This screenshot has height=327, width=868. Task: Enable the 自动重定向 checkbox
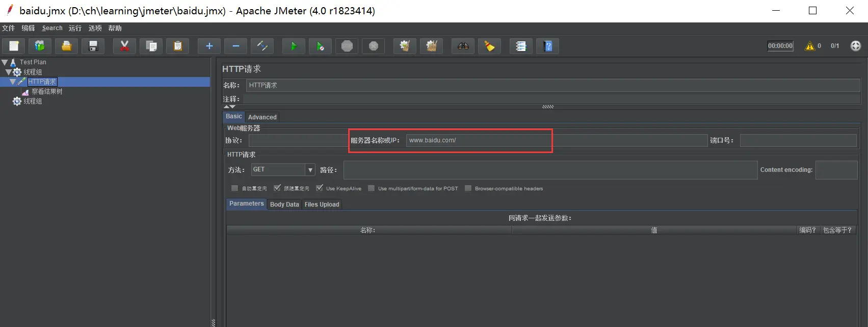tap(234, 188)
